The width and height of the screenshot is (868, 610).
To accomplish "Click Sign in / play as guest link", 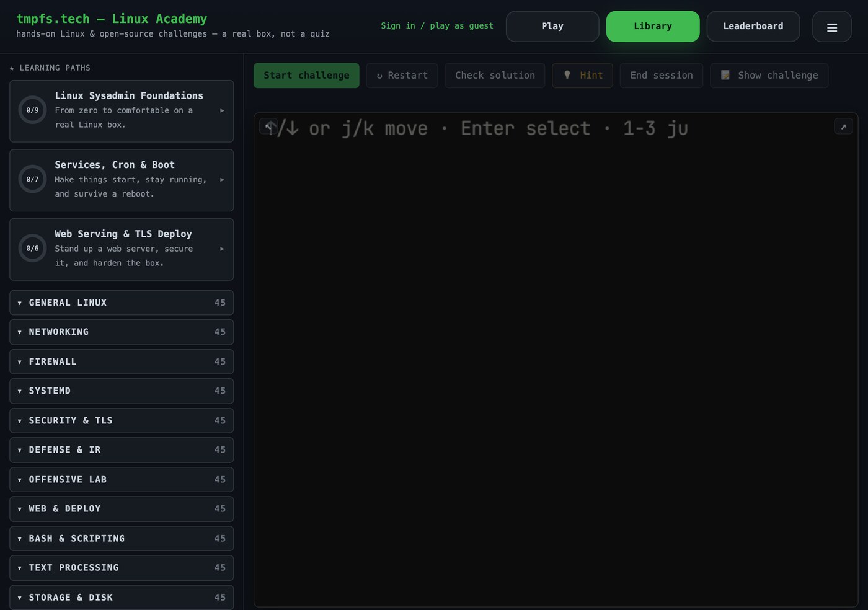I will pos(437,26).
